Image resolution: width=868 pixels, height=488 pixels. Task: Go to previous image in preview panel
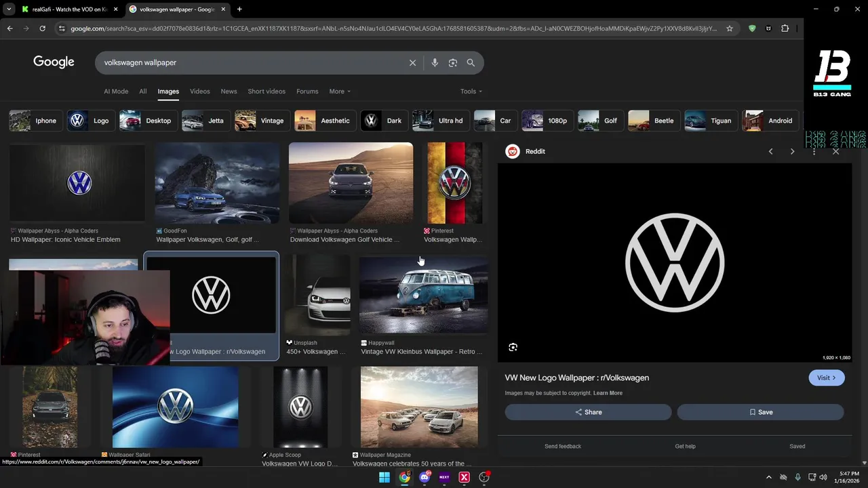click(770, 151)
